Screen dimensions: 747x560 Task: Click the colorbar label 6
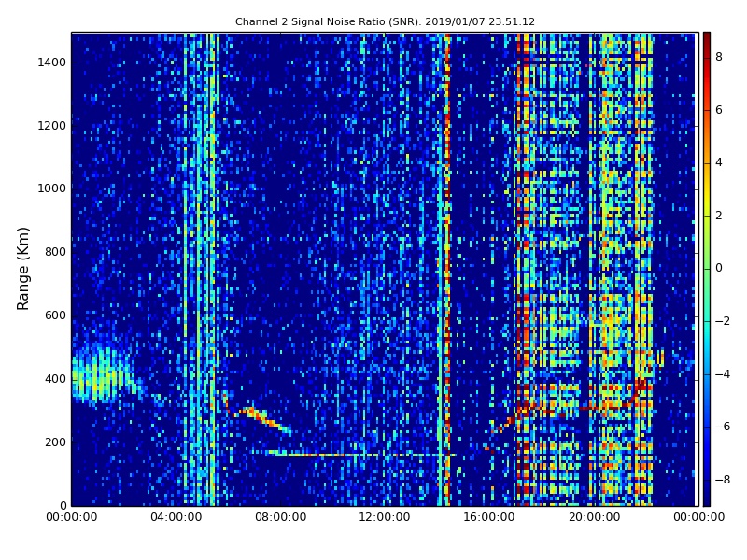point(719,110)
